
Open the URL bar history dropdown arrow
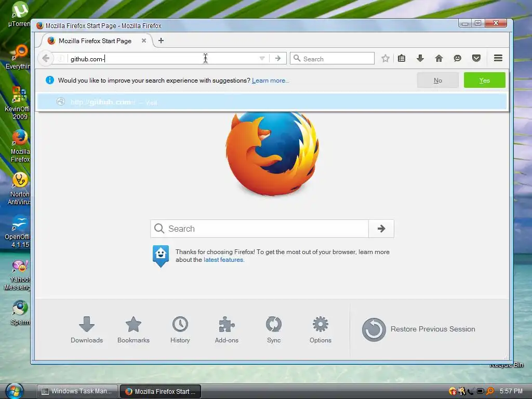click(262, 58)
